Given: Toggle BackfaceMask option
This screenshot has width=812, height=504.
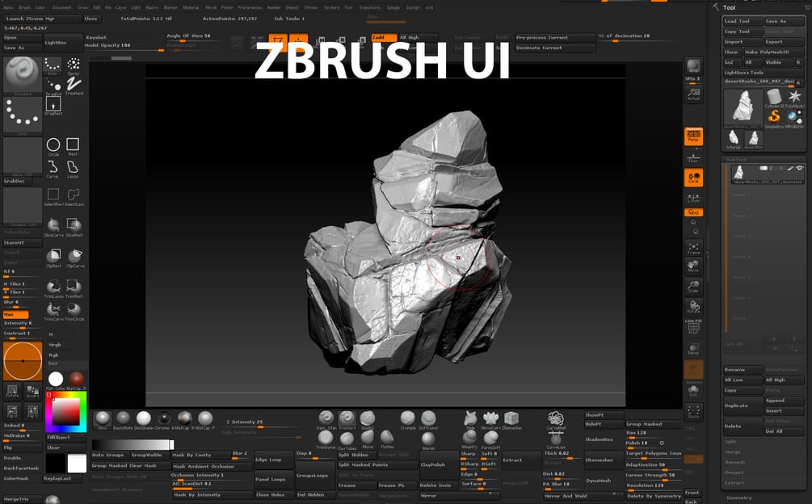Looking at the screenshot, I should click(22, 467).
